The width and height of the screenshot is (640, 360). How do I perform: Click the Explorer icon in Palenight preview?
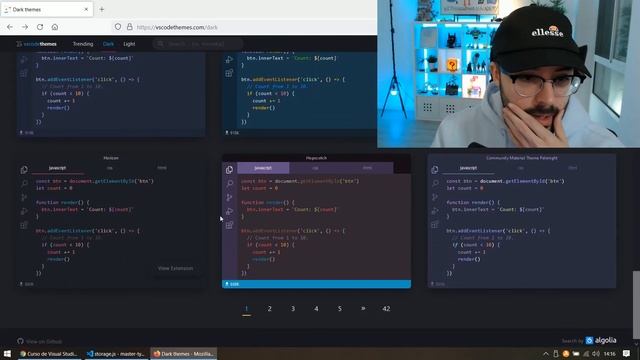tap(435, 169)
